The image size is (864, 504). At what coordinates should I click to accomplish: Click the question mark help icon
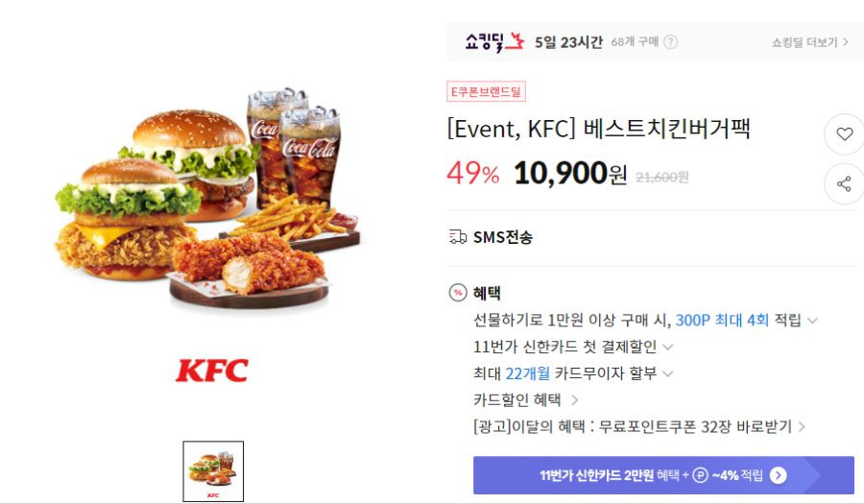point(671,42)
